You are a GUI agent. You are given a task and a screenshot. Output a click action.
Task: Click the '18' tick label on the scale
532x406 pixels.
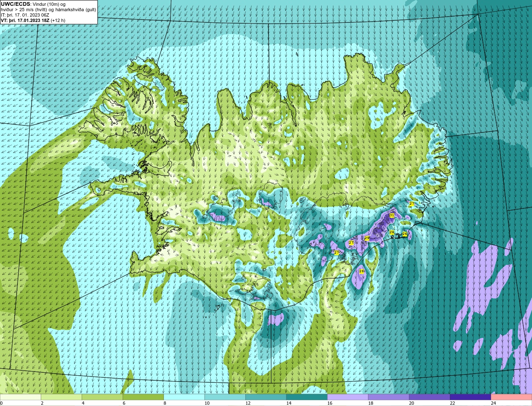pos(371,403)
